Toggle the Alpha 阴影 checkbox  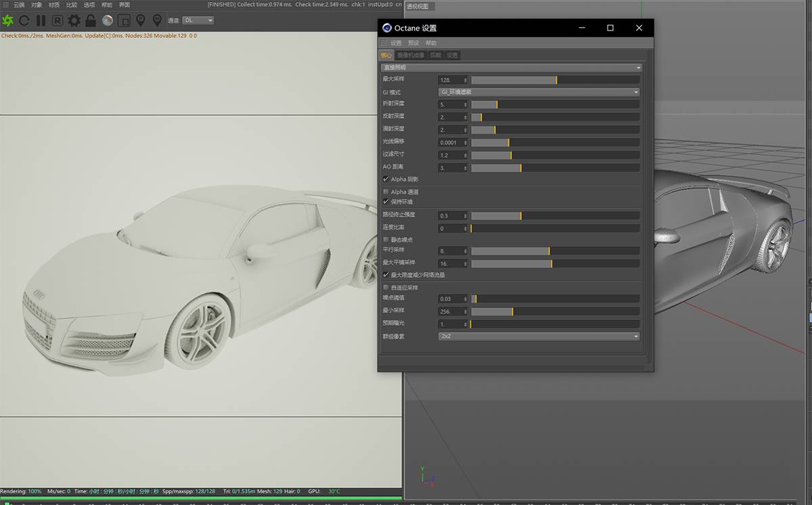tap(386, 179)
